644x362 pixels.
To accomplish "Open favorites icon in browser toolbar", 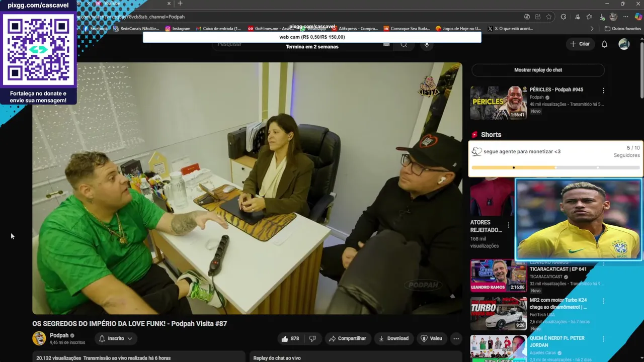I will (589, 17).
